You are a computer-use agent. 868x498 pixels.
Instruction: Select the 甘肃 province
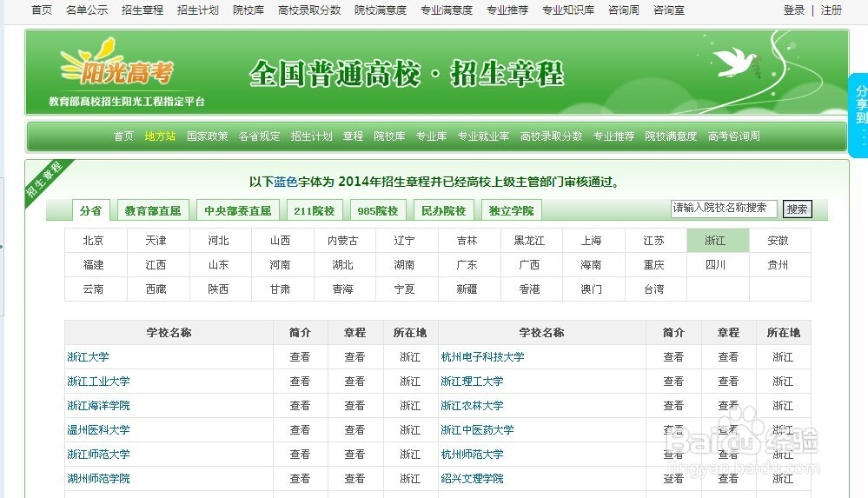click(280, 289)
